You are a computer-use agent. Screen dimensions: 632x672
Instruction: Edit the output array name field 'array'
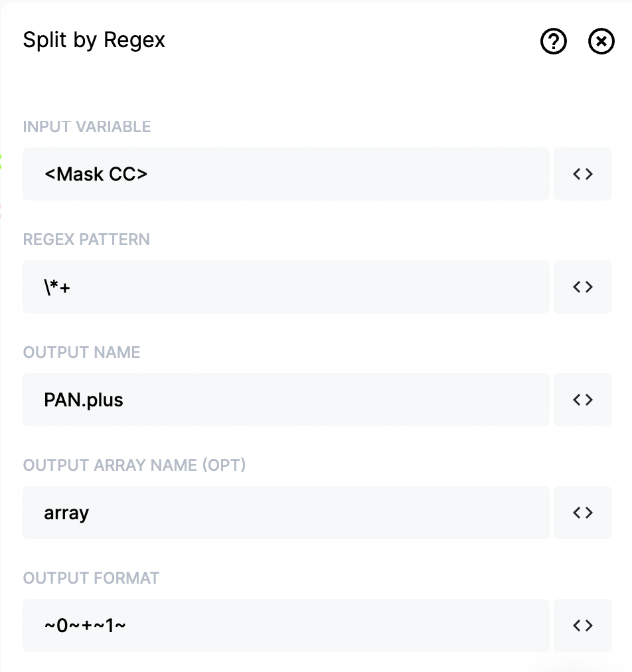point(285,513)
